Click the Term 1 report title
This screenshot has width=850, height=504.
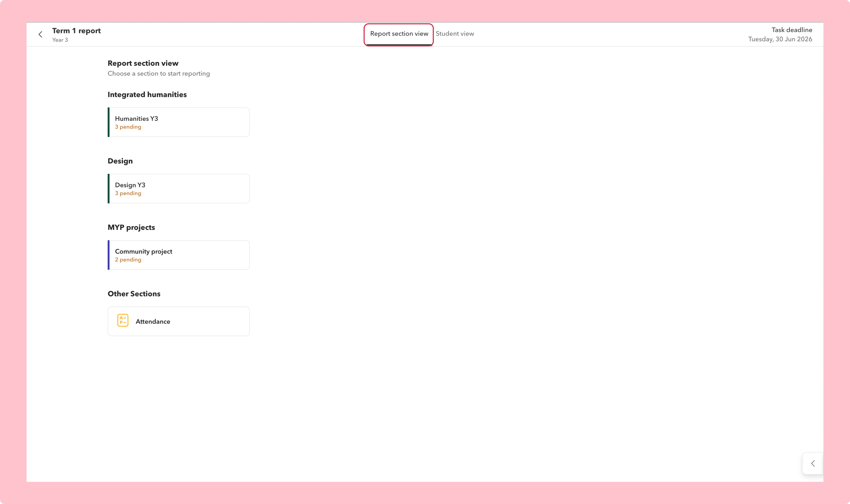pyautogui.click(x=77, y=31)
